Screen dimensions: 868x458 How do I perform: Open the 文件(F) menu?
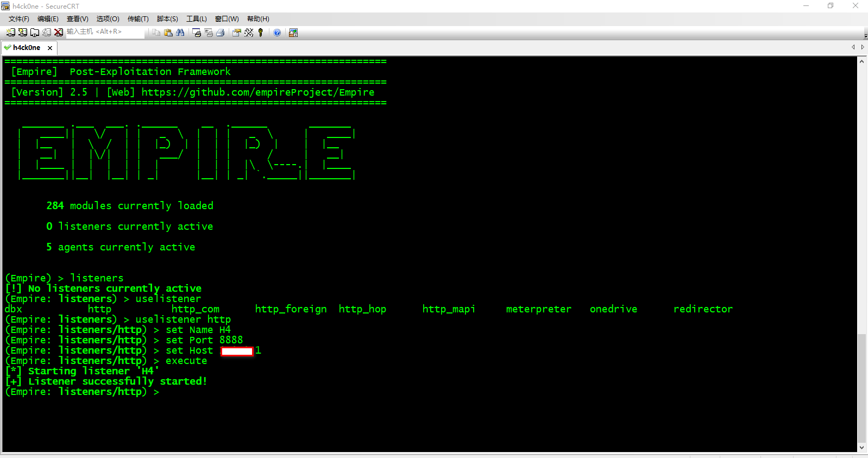19,19
